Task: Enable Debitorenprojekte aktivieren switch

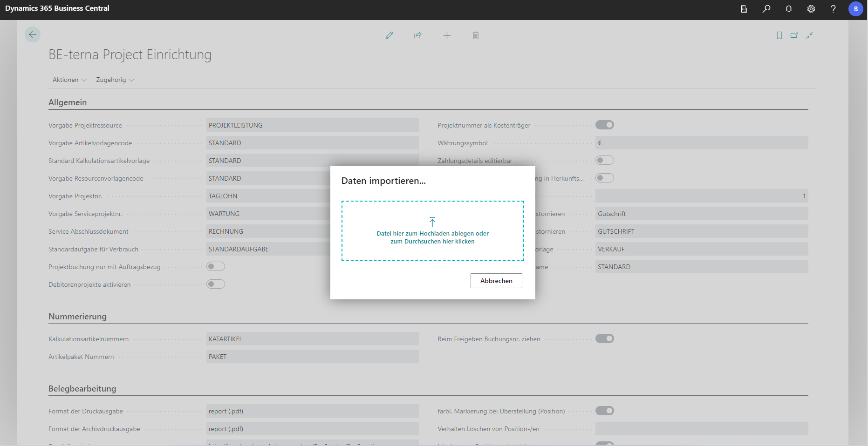Action: [216, 284]
